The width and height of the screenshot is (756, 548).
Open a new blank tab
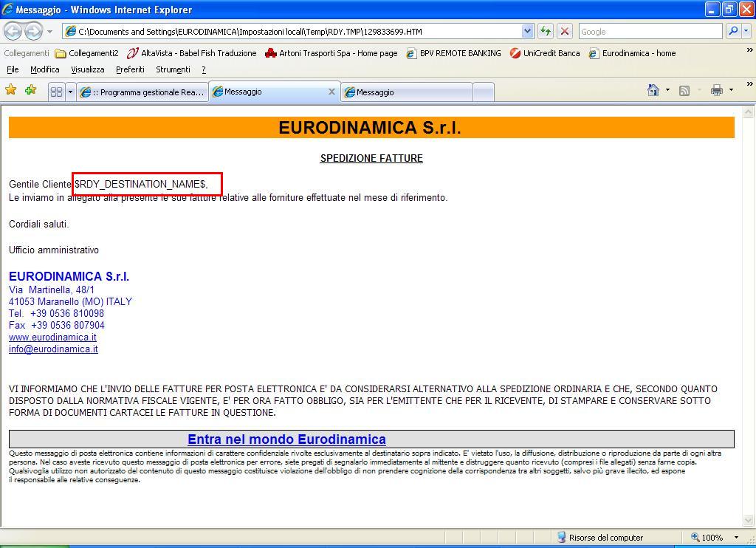[x=484, y=92]
